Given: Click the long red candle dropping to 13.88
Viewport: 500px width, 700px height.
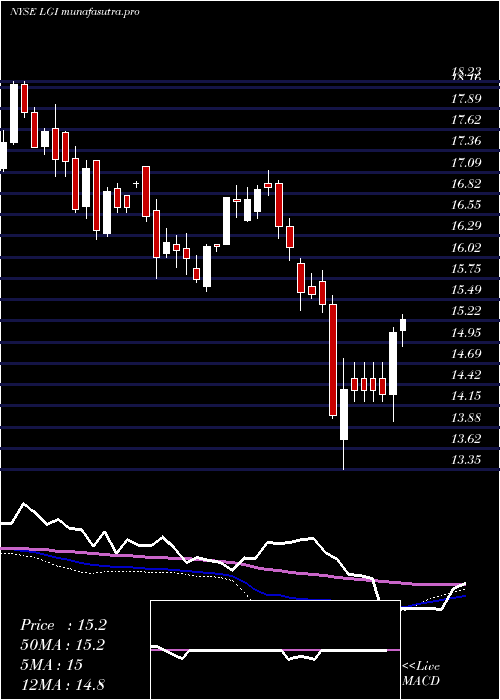Looking at the screenshot, I should [333, 360].
